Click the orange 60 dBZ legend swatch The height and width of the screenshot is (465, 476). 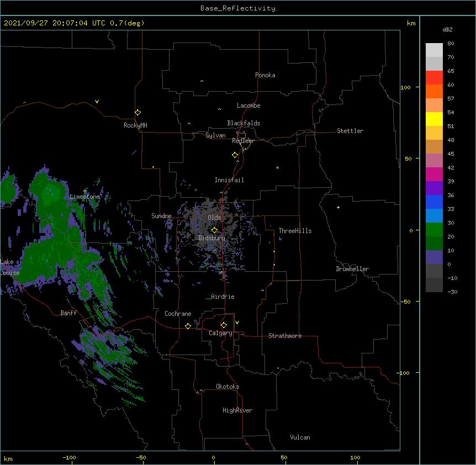434,91
